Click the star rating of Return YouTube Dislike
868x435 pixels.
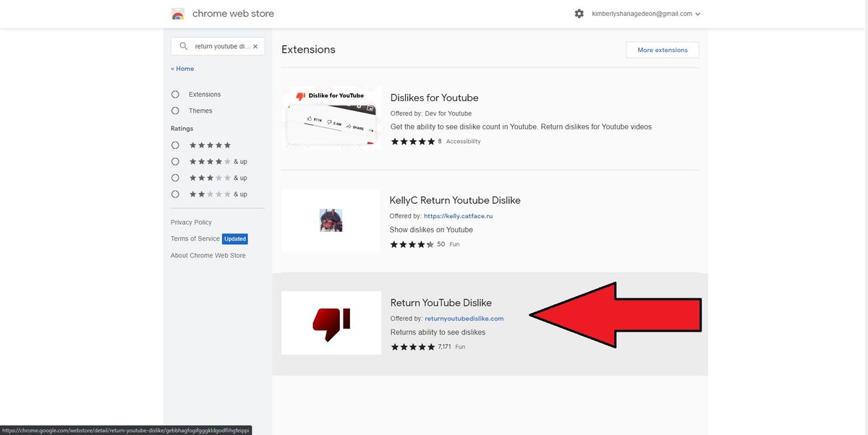(x=412, y=345)
